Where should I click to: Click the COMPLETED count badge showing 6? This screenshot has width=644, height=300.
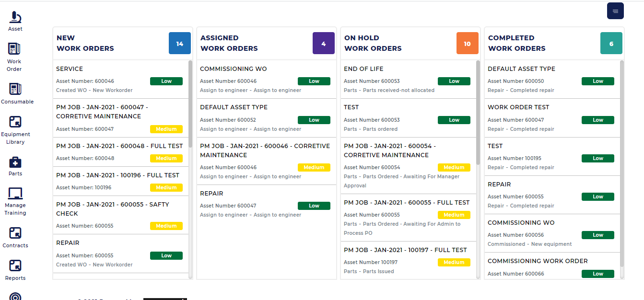[x=611, y=43]
